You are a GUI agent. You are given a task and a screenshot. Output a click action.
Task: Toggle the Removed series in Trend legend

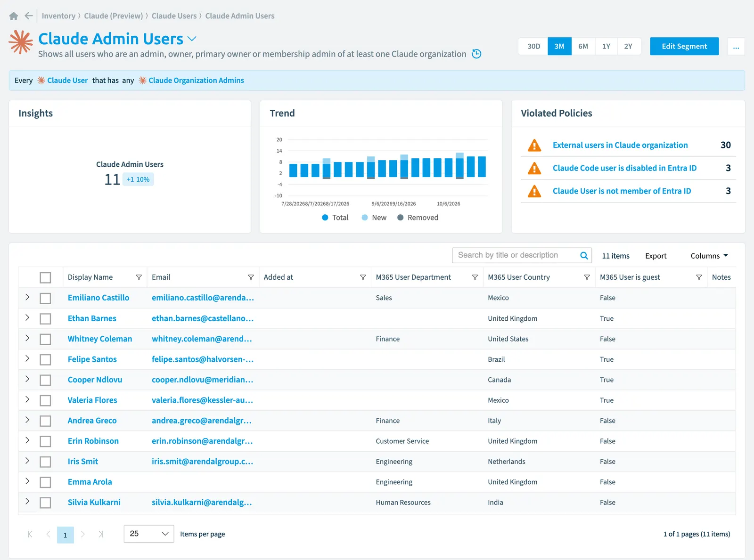click(418, 218)
